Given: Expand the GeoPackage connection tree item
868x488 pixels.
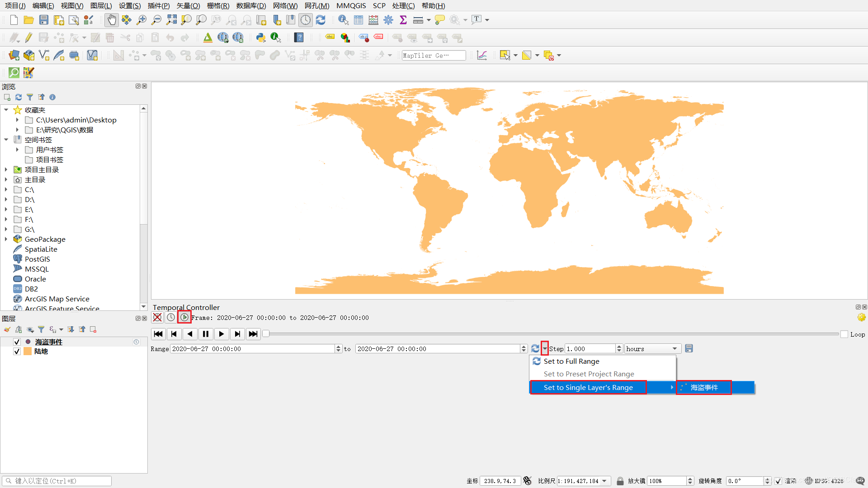Looking at the screenshot, I should click(x=7, y=239).
